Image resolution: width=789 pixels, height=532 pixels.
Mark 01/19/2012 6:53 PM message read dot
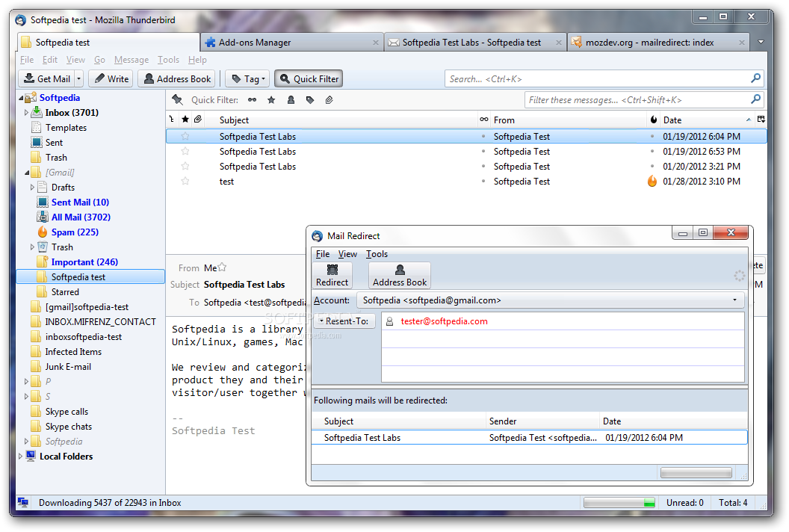483,151
